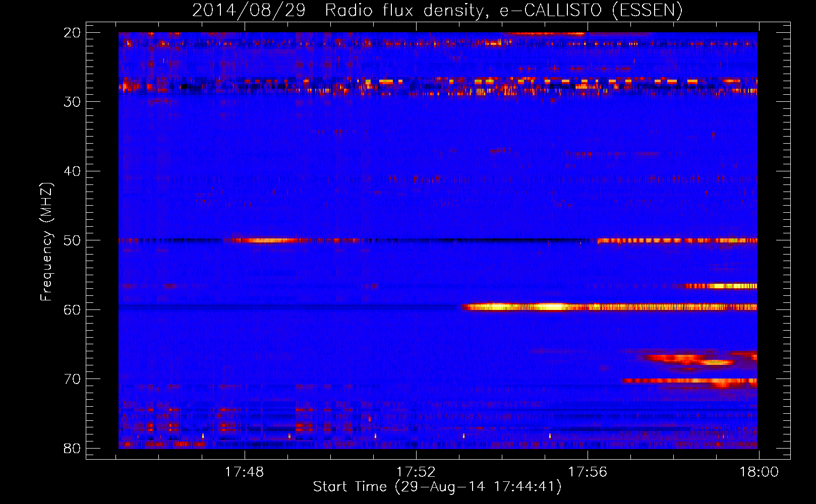The image size is (816, 504).
Task: Click the 60 frequency tick label
Action: coord(72,309)
